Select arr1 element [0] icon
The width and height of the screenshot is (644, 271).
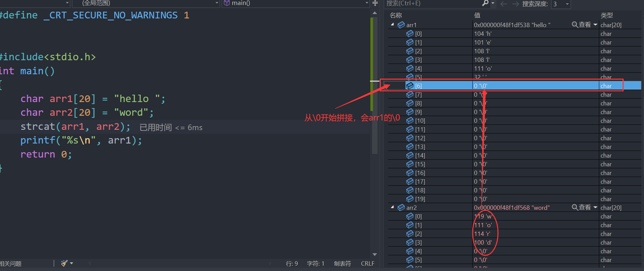pos(410,33)
